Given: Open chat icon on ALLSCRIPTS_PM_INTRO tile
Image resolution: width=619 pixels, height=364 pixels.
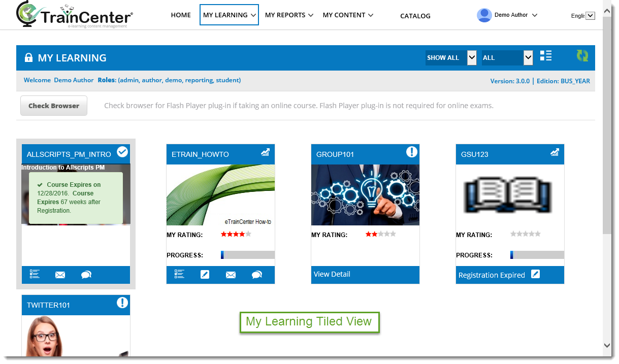Looking at the screenshot, I should point(86,275).
